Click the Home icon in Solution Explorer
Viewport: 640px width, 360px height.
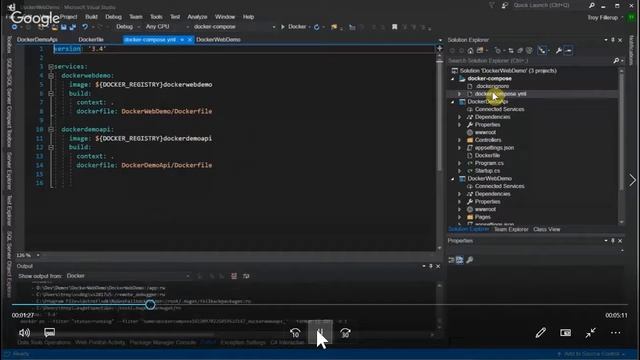pyautogui.click(x=471, y=51)
